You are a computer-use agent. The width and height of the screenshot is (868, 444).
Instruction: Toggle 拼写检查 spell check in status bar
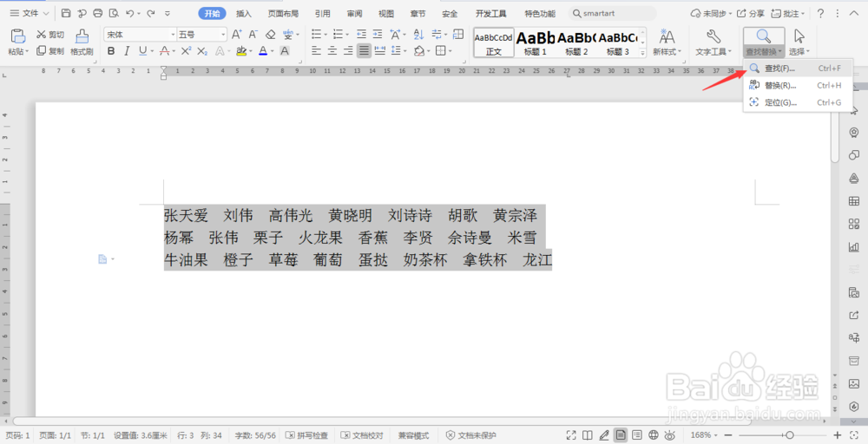306,435
